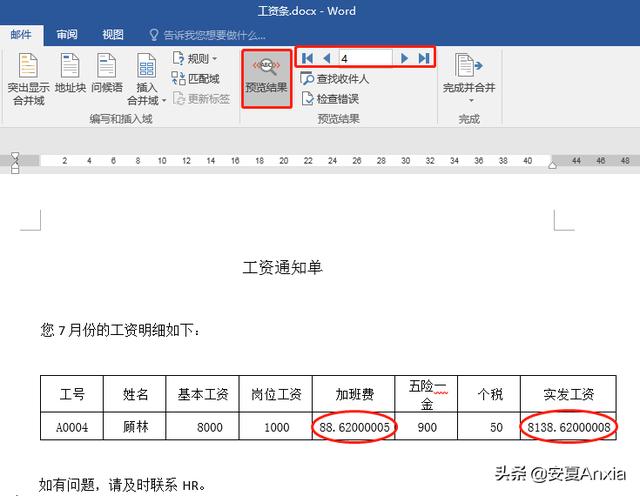Click the table header cell 工号
The image size is (640, 496).
(x=72, y=394)
